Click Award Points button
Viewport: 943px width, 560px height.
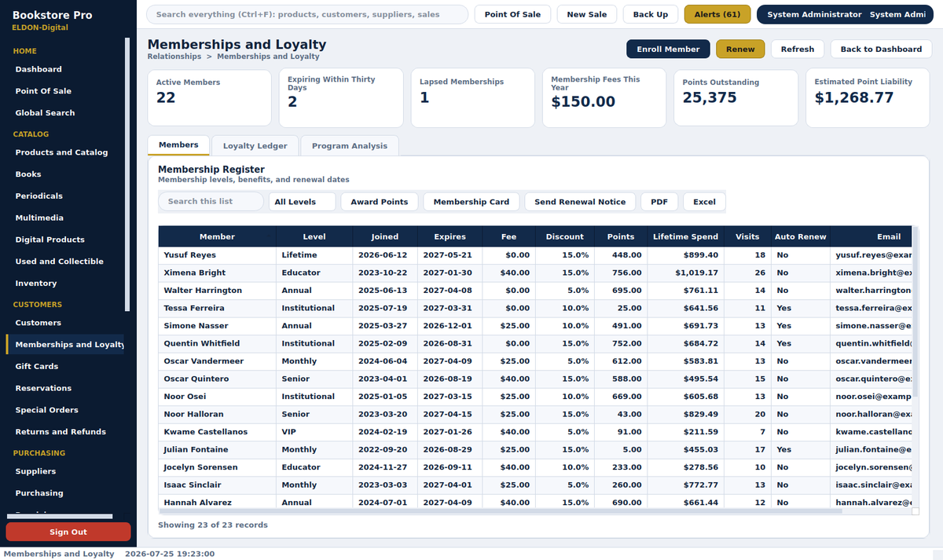[380, 202]
